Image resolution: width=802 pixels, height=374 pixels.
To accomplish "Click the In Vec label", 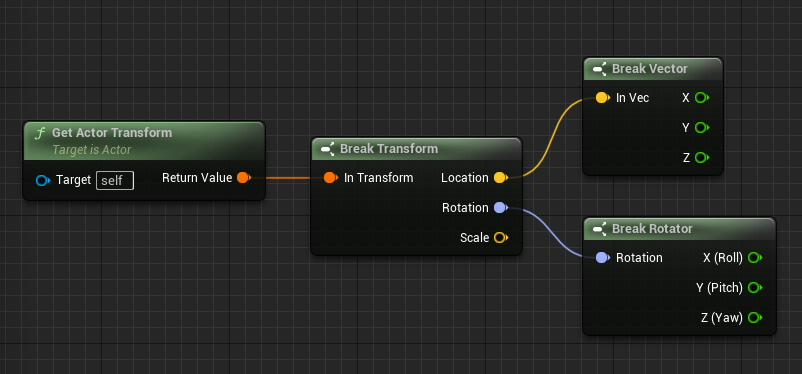I will click(x=633, y=98).
